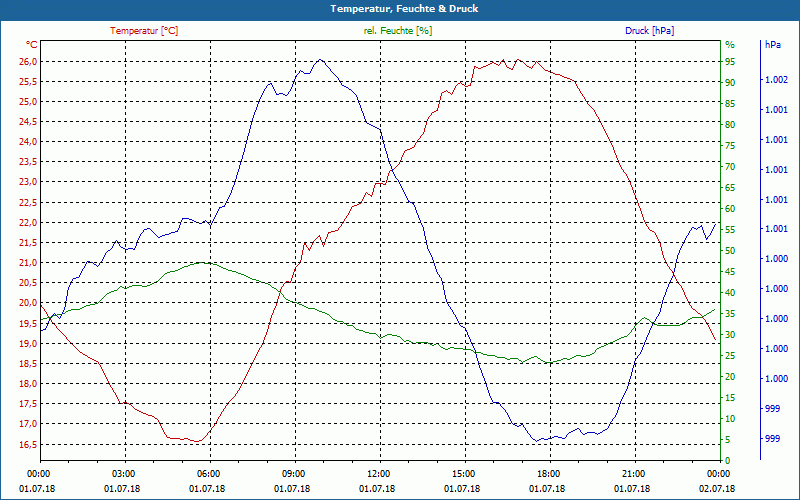Click the green '35' humidity axis tick
Image resolution: width=800 pixels, height=500 pixels.
pos(730,314)
